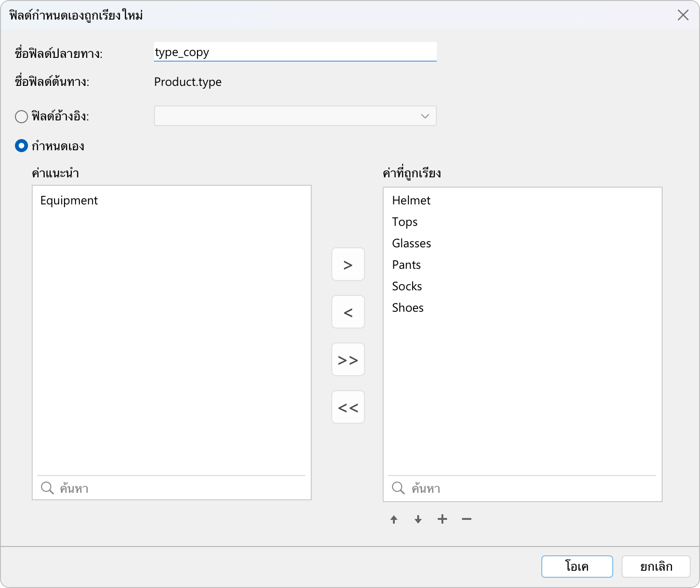Select Equipment in the suggested values list
The width and height of the screenshot is (700, 588).
pos(69,201)
